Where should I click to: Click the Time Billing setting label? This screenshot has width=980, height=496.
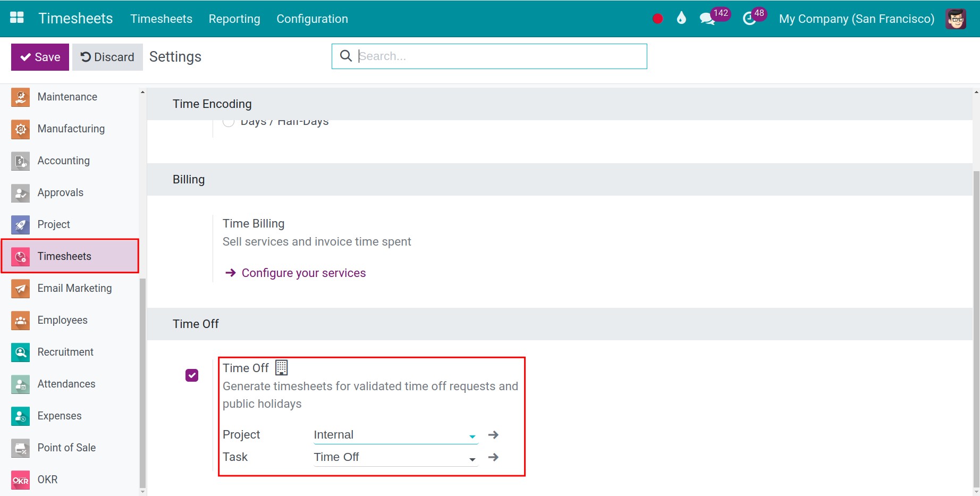(254, 223)
